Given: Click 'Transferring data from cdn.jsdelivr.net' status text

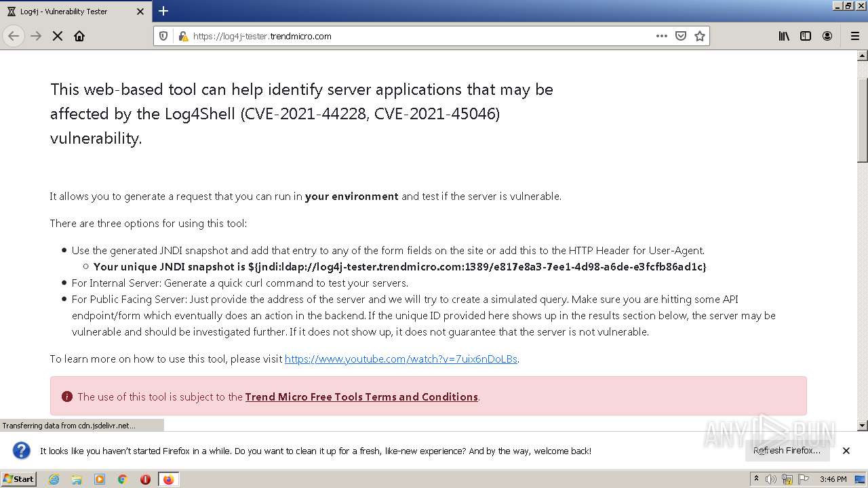Looking at the screenshot, I should [68, 426].
